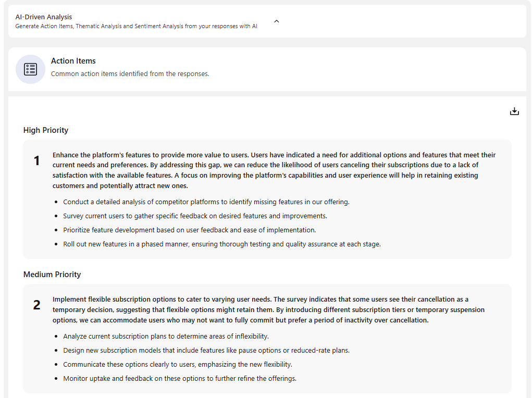The image size is (532, 398).
Task: Click the Action Items list icon
Action: click(30, 69)
